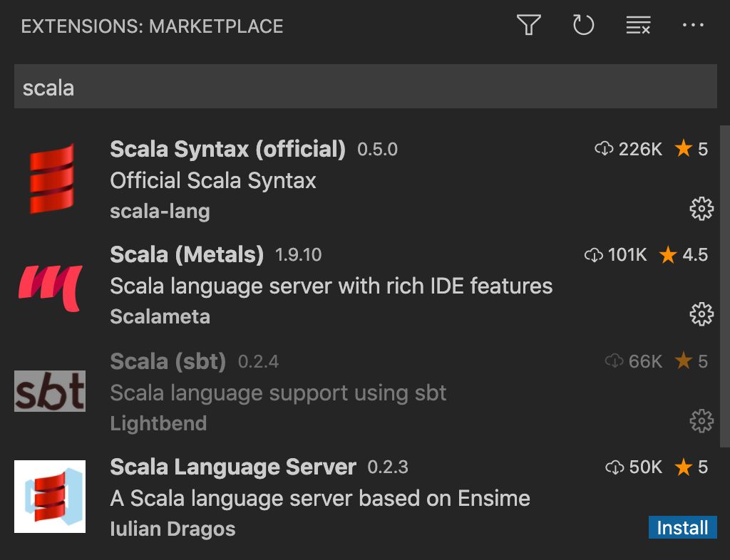
Task: Open manage gear for Scala (Metals)
Action: [701, 314]
